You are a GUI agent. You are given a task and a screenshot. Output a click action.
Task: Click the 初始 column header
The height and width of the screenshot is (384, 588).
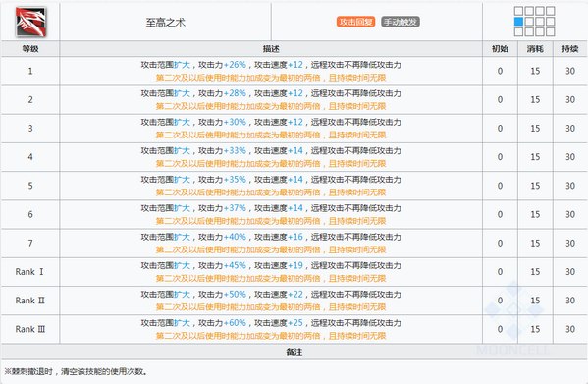[500, 49]
